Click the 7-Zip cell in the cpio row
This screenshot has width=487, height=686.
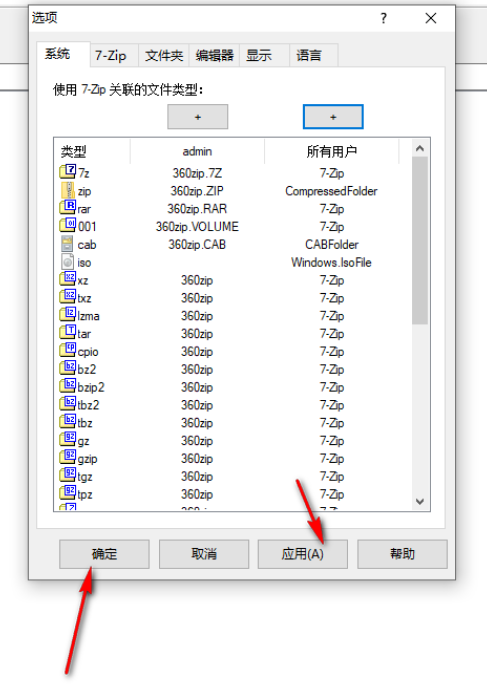[332, 351]
